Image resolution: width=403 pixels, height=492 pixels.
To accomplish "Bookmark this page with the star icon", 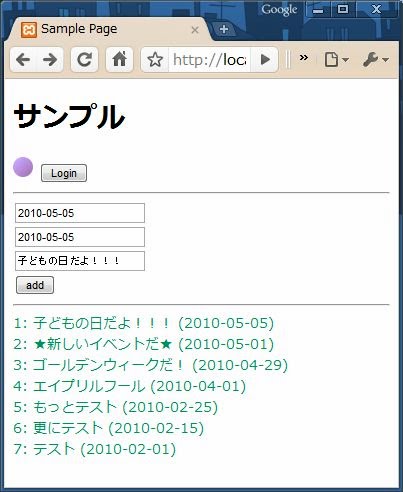I will pos(155,60).
